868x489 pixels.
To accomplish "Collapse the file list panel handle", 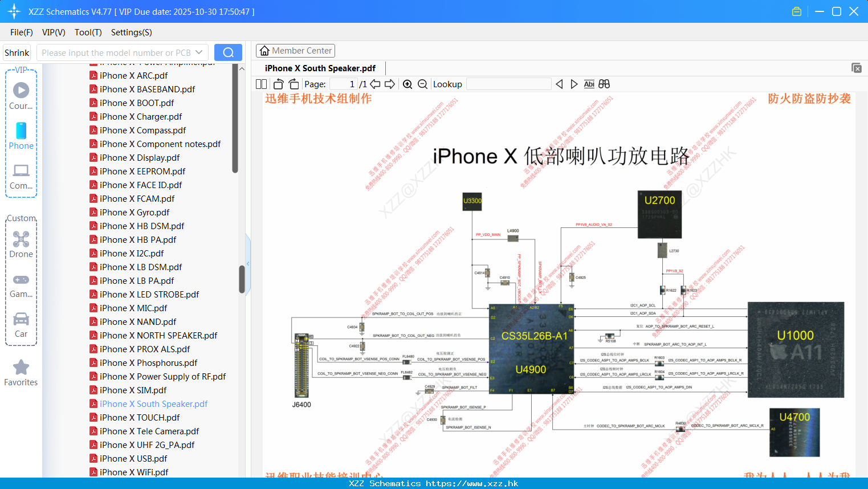I will (248, 264).
